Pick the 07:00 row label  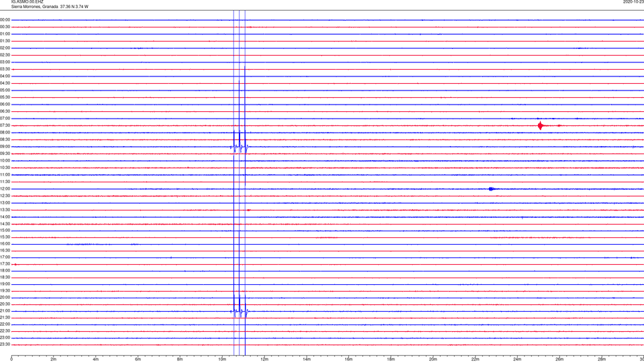5,118
